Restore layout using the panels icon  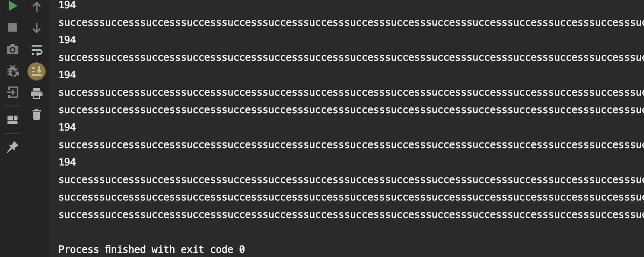coord(12,120)
